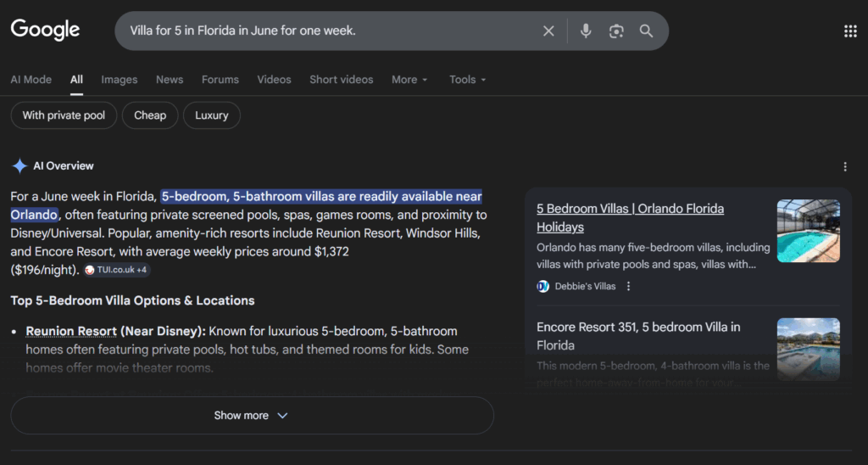The width and height of the screenshot is (868, 465).
Task: Go to Short videos tab
Action: [x=341, y=79]
